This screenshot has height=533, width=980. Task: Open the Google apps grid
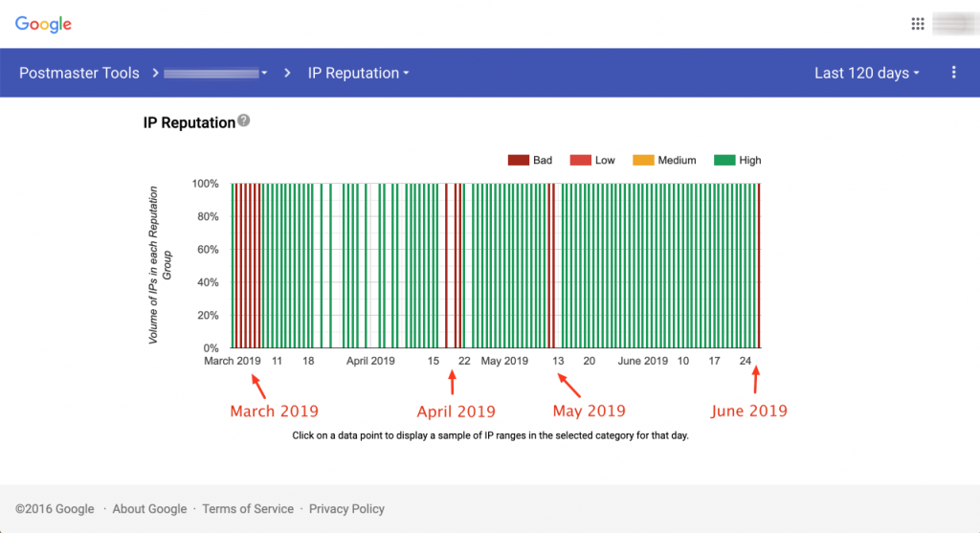point(917,24)
